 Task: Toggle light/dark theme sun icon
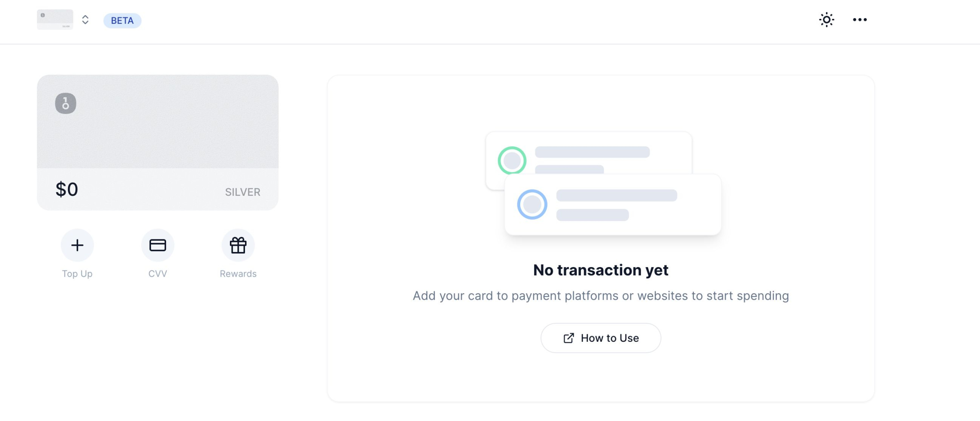[x=826, y=20]
